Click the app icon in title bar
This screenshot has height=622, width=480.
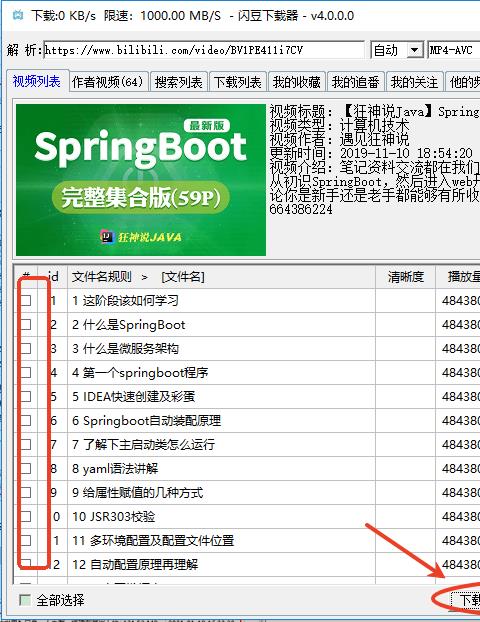coord(17,15)
